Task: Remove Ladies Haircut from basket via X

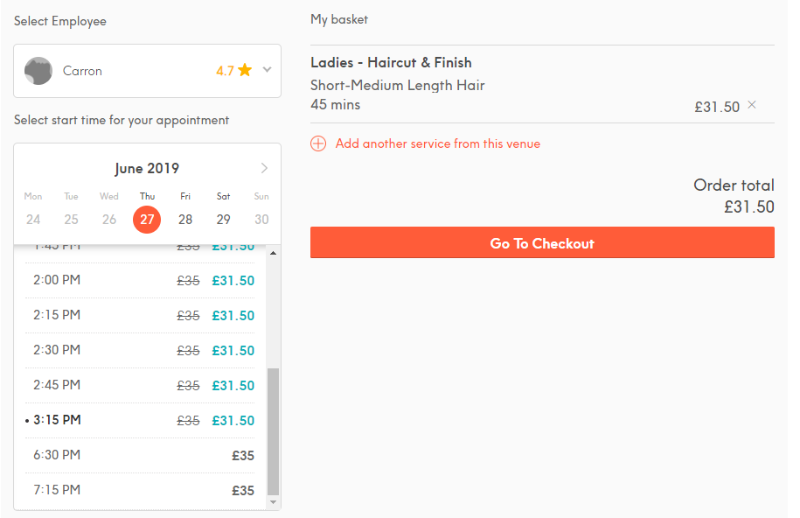Action: [752, 105]
